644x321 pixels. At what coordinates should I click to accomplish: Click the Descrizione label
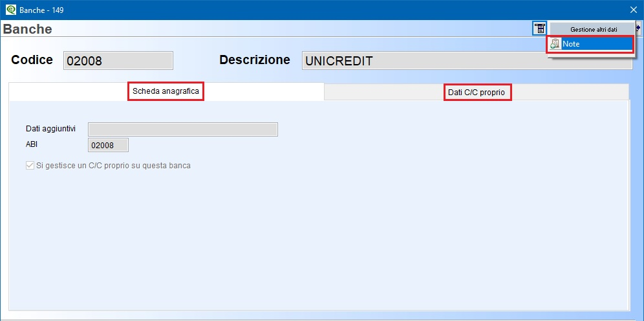click(x=255, y=60)
